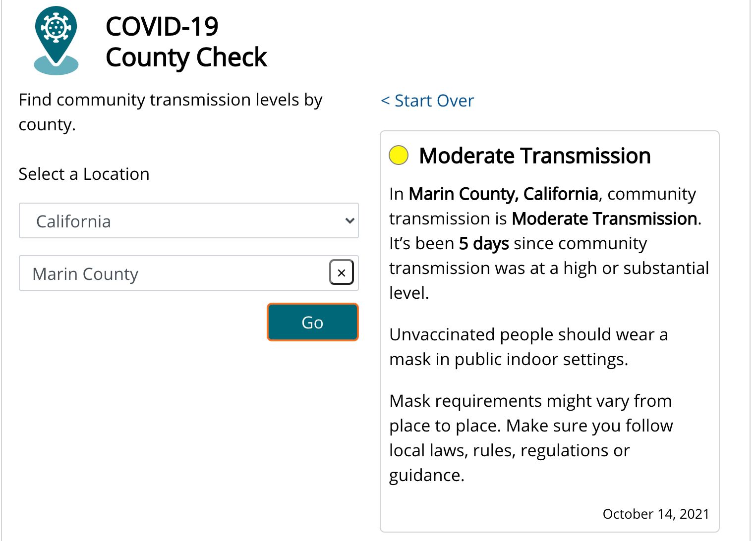Click the less-than arrow before Start Over
Screen dimensions: 756x541
coord(385,101)
